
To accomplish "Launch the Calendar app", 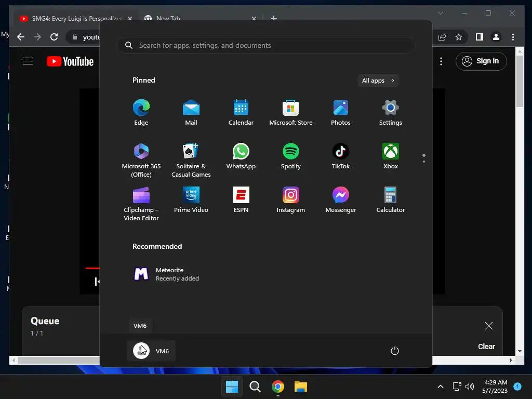I will (241, 113).
